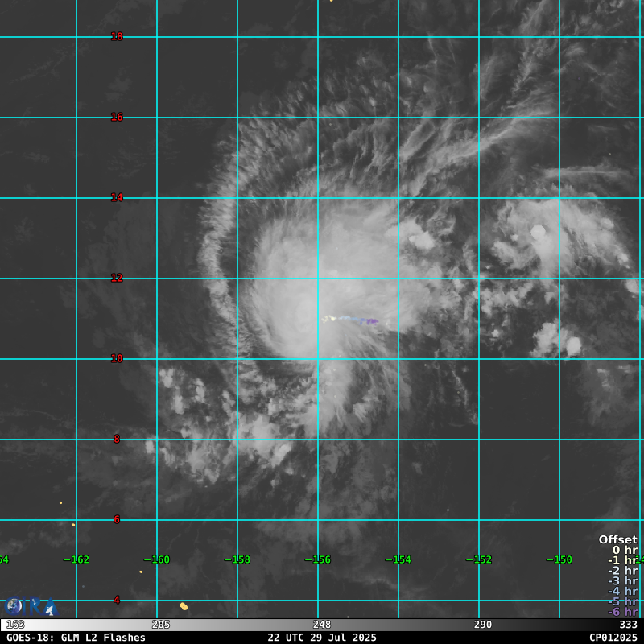Click the -156 longitude label
Screen dimensions: 644x644
(318, 559)
